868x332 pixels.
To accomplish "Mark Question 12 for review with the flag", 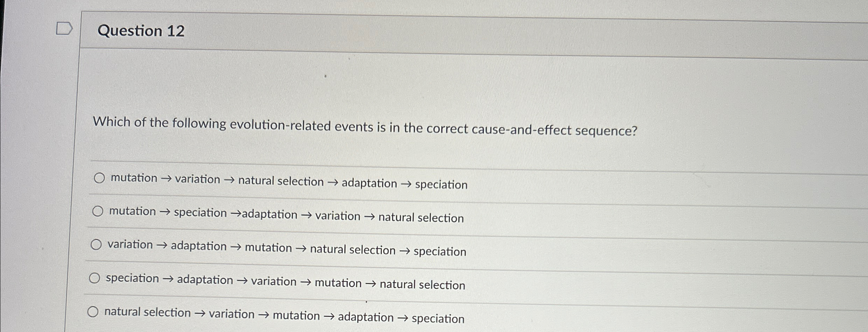I will (x=65, y=29).
